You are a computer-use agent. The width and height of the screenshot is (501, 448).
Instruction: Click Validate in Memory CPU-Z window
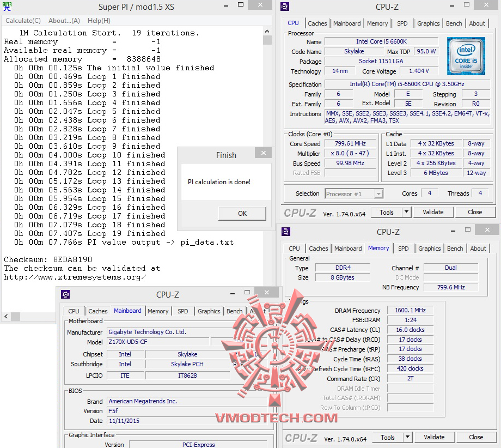click(x=434, y=438)
